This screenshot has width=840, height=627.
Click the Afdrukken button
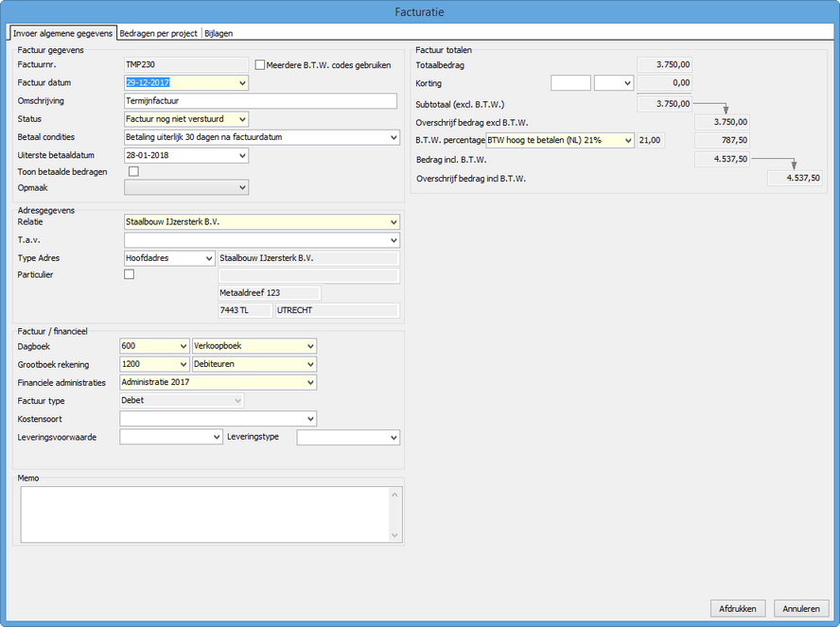tap(738, 608)
